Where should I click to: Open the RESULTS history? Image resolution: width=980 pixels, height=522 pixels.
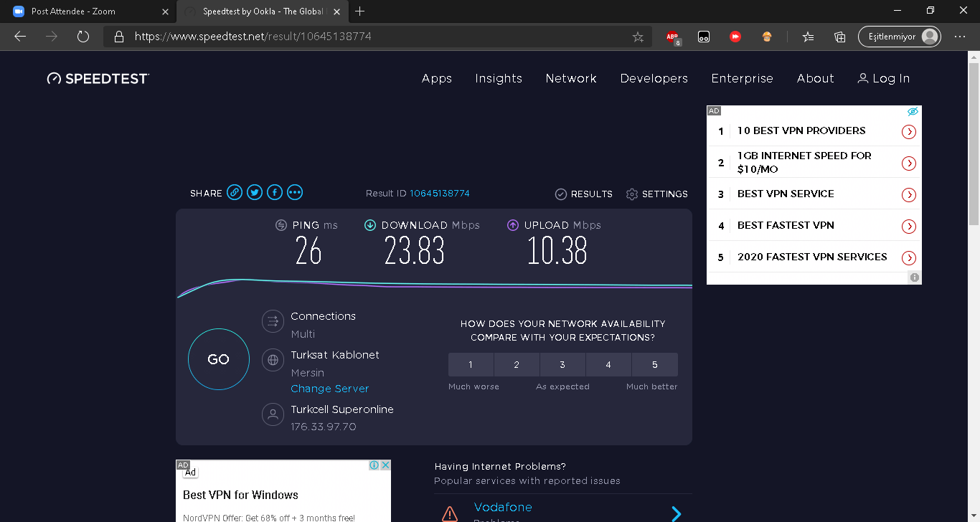[x=584, y=194]
